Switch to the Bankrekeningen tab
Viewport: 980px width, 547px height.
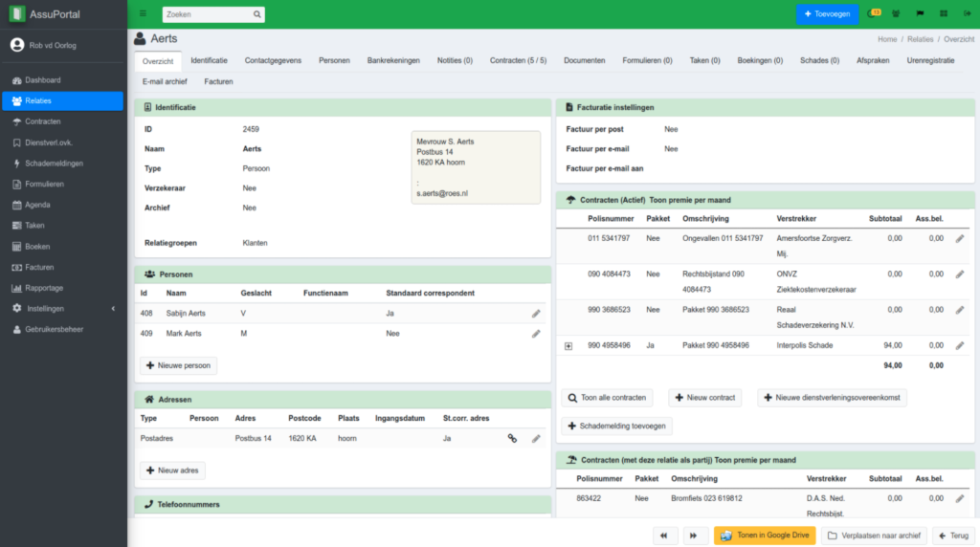tap(393, 60)
